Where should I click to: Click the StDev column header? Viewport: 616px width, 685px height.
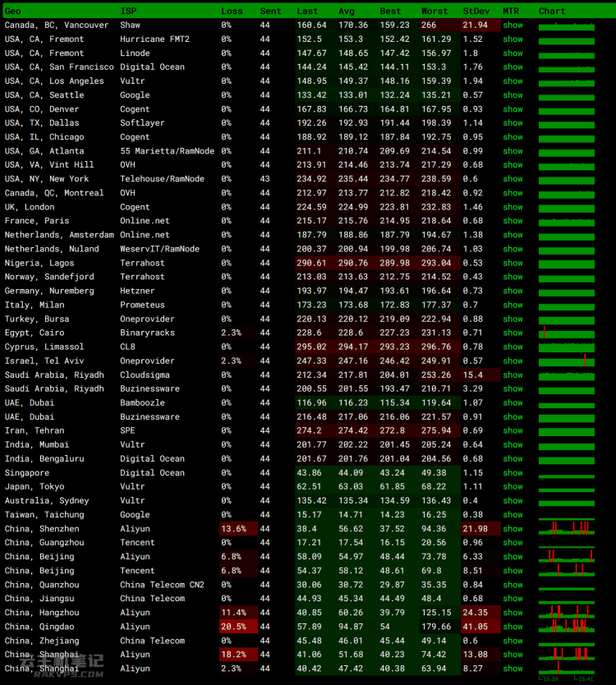(x=476, y=11)
